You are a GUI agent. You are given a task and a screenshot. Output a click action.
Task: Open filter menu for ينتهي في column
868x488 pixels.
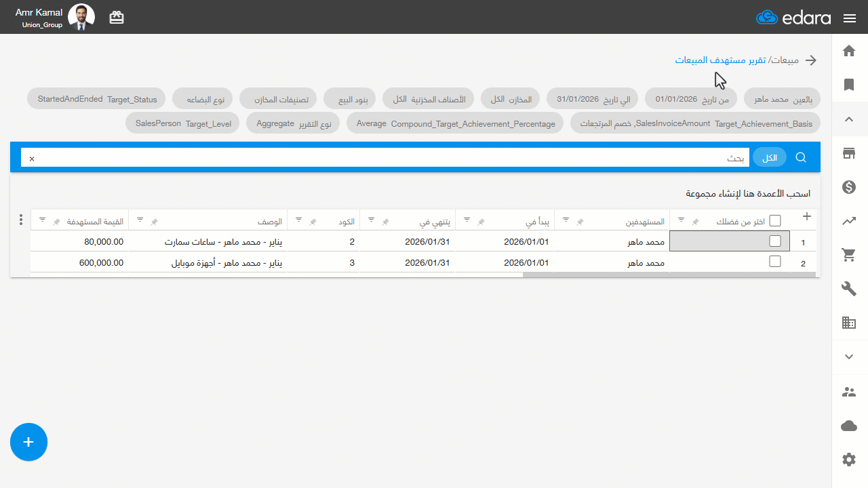pyautogui.click(x=372, y=220)
